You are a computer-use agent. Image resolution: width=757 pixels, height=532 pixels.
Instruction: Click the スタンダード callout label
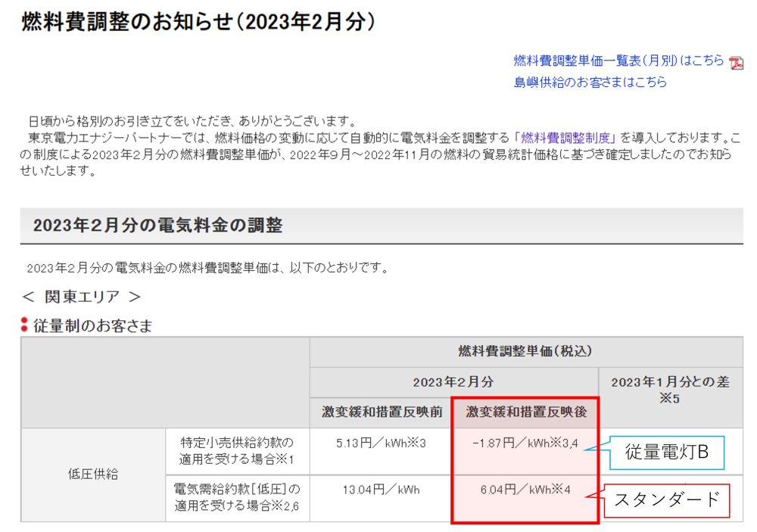click(x=666, y=500)
